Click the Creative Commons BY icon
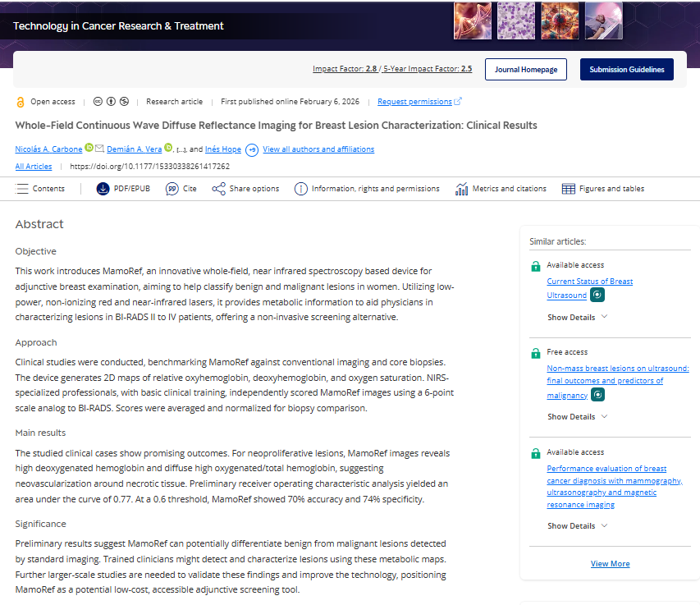The height and width of the screenshot is (605, 700). point(109,102)
